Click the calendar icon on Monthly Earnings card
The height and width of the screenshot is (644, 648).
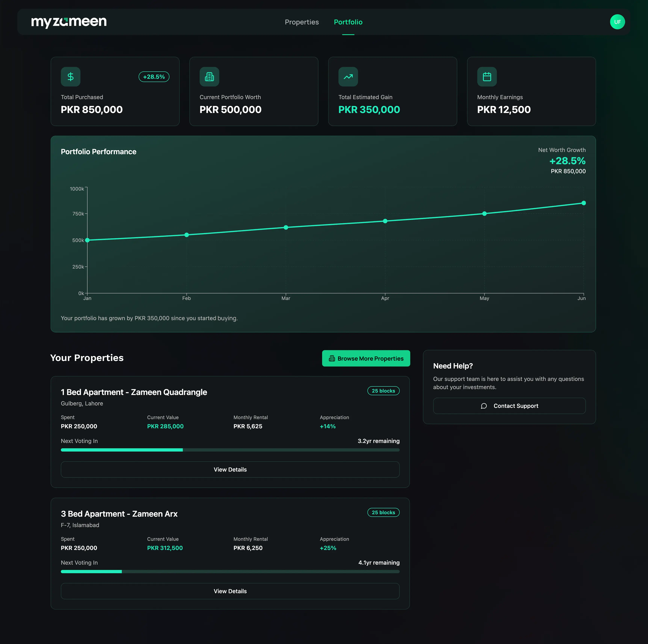click(487, 76)
